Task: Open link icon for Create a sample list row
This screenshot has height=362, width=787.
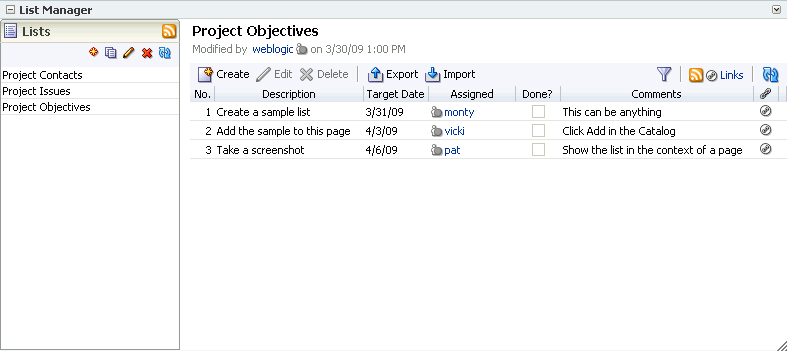Action: [765, 111]
